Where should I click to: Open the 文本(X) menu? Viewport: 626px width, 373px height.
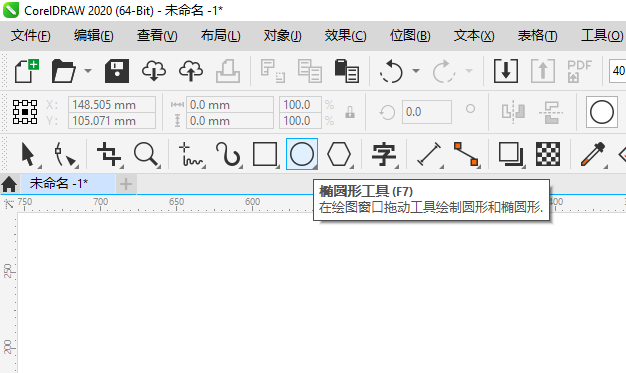(474, 36)
